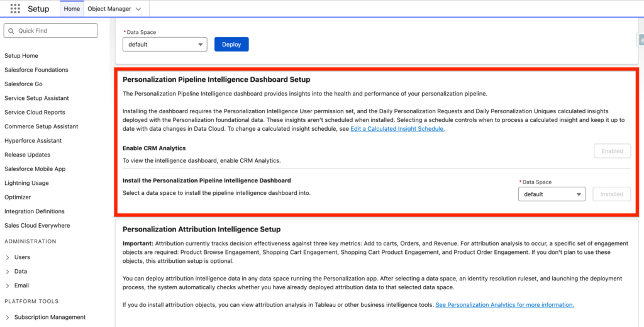Viewport: 644px width, 327px height.
Task: Click the partially visible right-edge panel icon
Action: coord(641,40)
